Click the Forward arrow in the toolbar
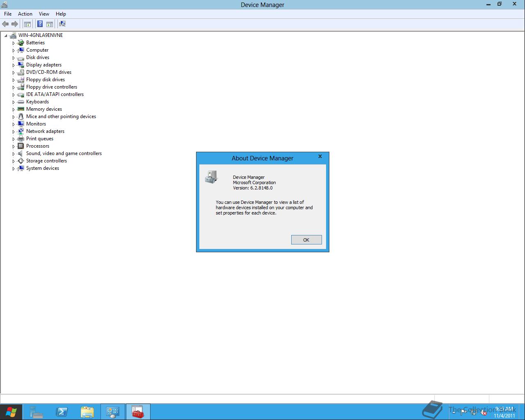 click(15, 24)
